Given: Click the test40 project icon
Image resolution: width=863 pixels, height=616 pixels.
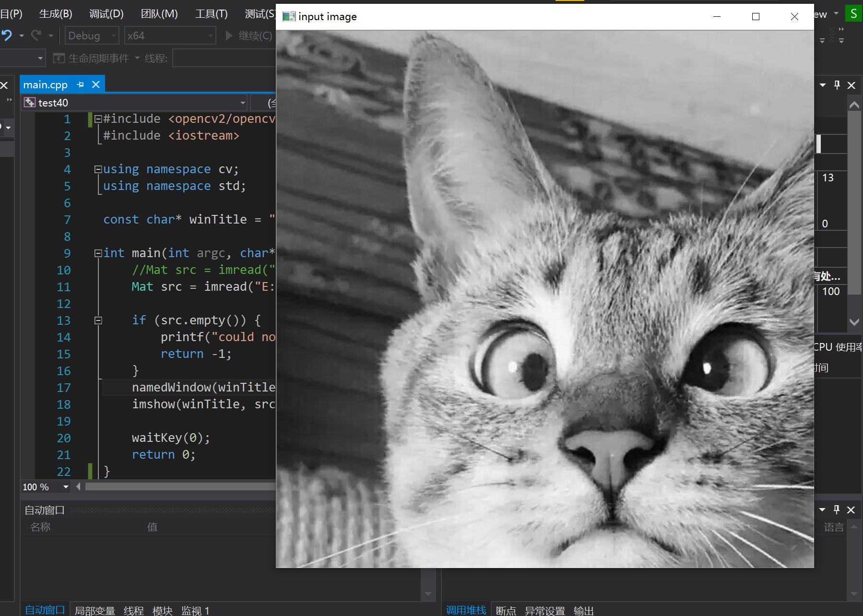Looking at the screenshot, I should click(30, 102).
